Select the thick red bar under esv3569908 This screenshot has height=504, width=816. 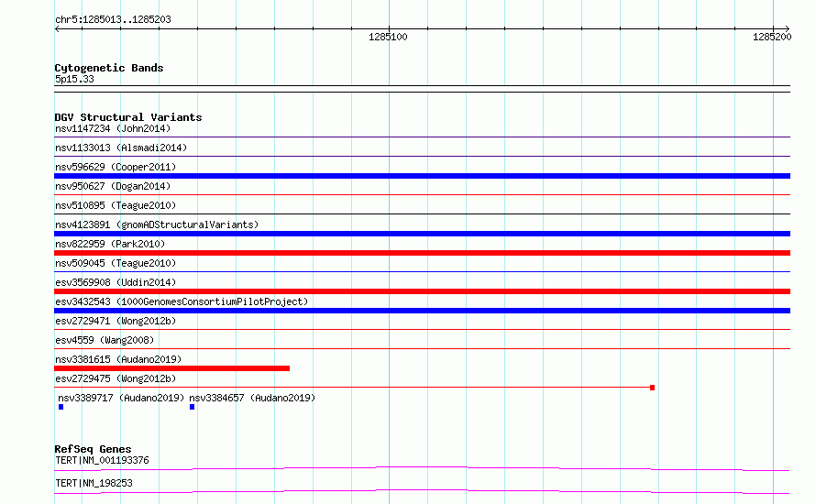tap(422, 291)
